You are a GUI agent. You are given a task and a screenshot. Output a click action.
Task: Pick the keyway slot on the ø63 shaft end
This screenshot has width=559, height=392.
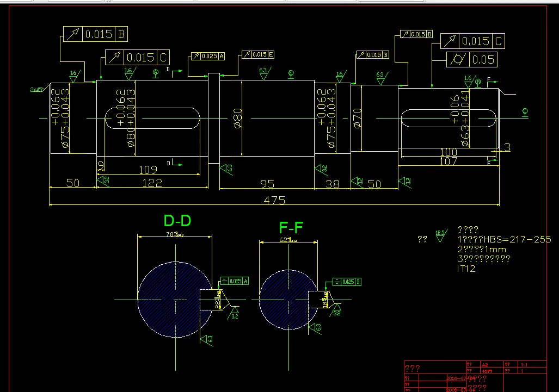[449, 118]
